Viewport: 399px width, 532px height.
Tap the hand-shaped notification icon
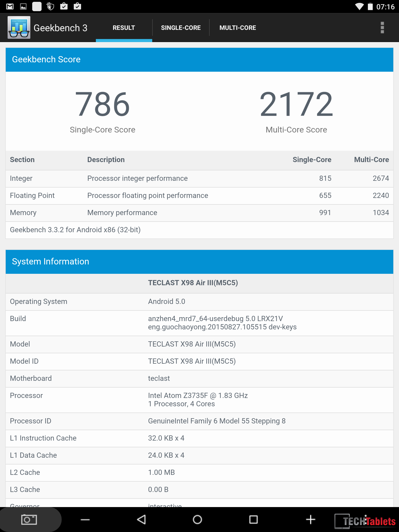tap(50, 6)
